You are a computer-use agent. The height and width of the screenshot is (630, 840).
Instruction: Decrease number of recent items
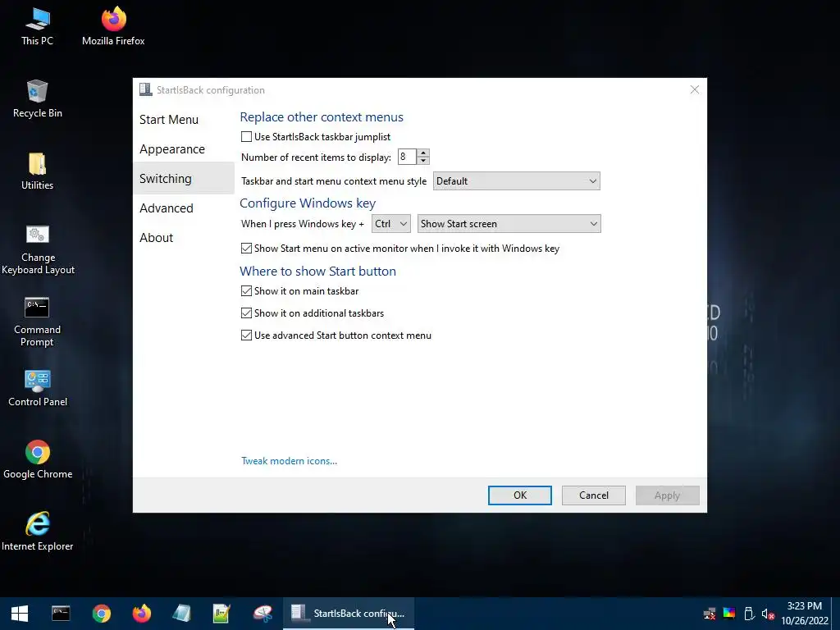click(x=423, y=161)
